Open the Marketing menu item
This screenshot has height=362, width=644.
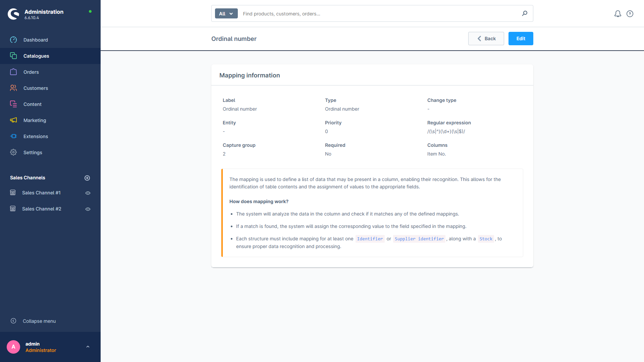[x=50, y=120]
